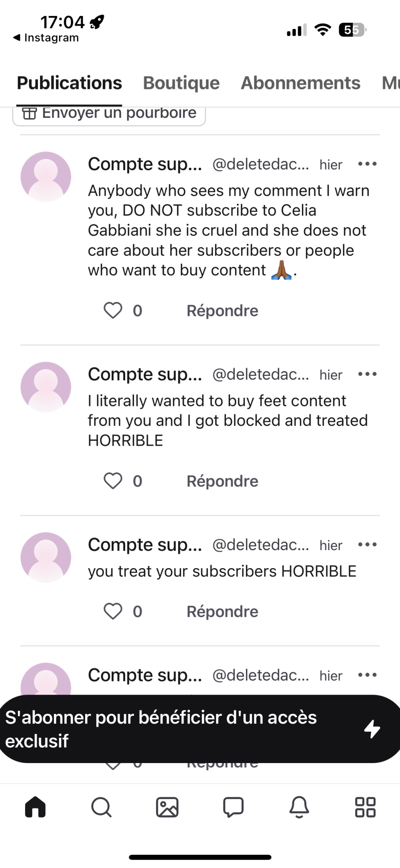
Task: Open three-dot menu on third comment
Action: pyautogui.click(x=367, y=545)
